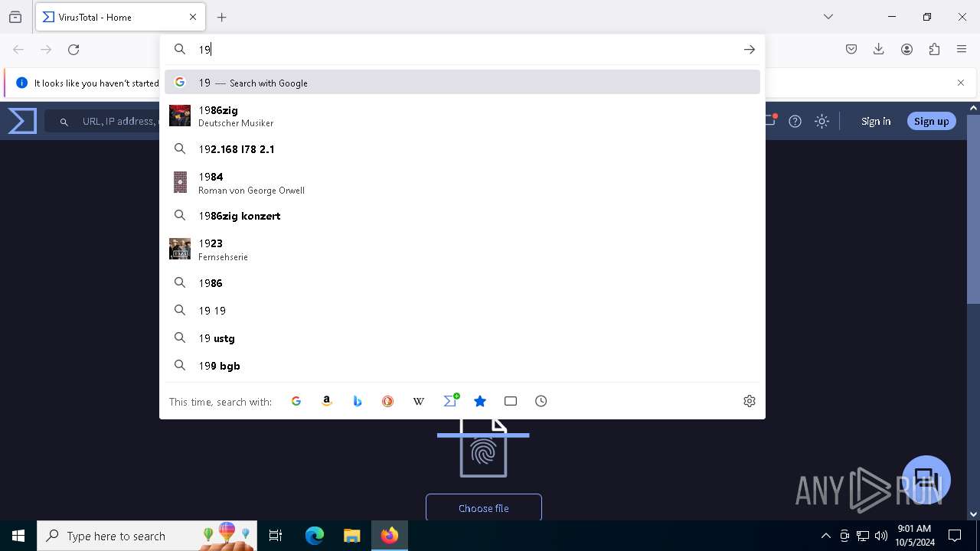Select 1984 Roman von George Orwell suggestion
Image resolution: width=980 pixels, height=551 pixels.
click(462, 182)
